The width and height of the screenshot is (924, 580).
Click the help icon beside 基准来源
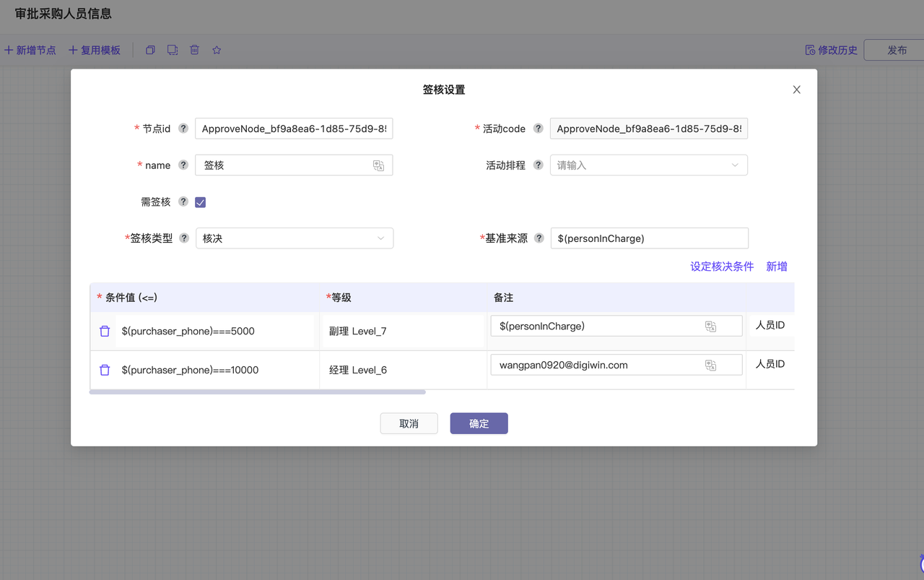click(x=539, y=238)
